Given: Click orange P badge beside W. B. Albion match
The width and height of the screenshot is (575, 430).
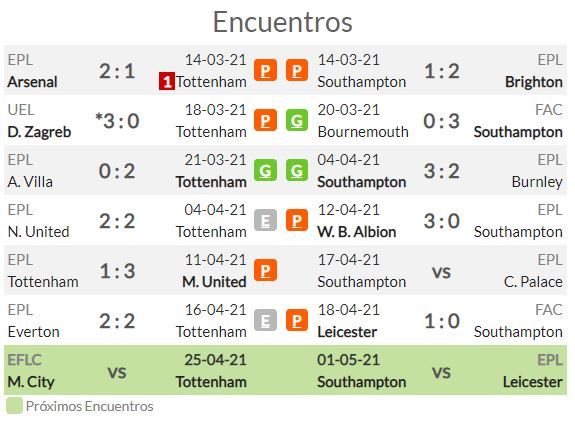Looking at the screenshot, I should [297, 220].
